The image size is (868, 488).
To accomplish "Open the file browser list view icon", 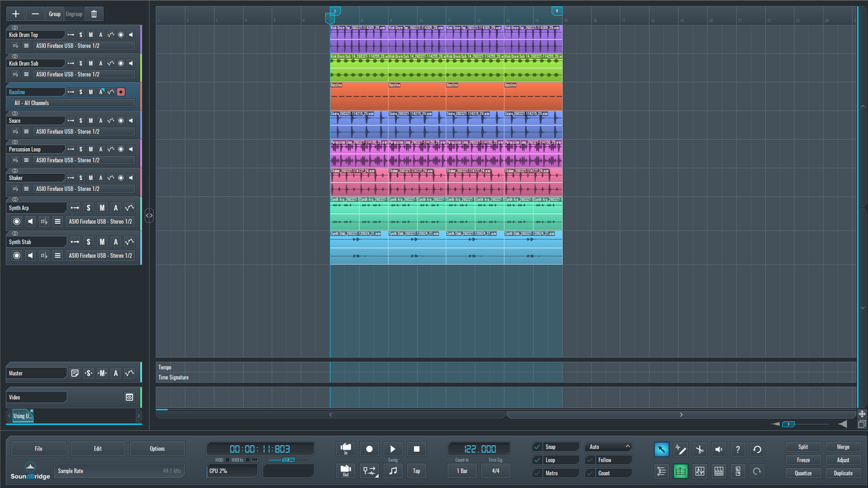I will click(x=661, y=471).
